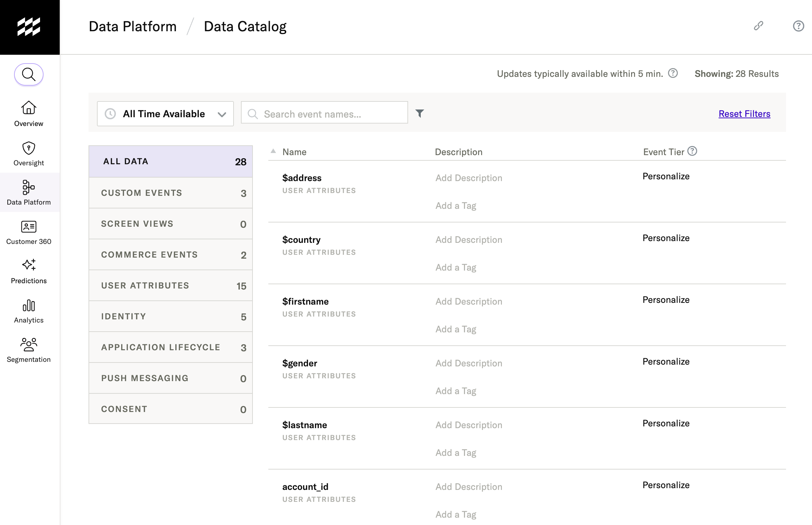Screen dimensions: 812x525
Task: Open the $address attribute
Action: [302, 178]
